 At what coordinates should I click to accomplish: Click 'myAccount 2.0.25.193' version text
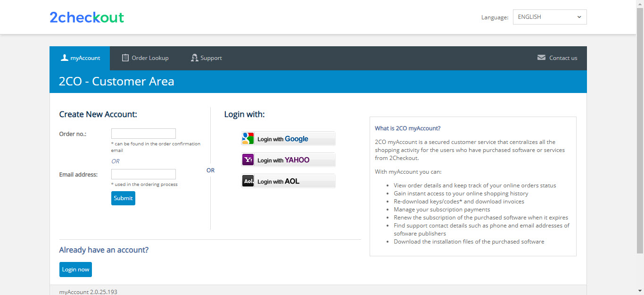pos(88,292)
